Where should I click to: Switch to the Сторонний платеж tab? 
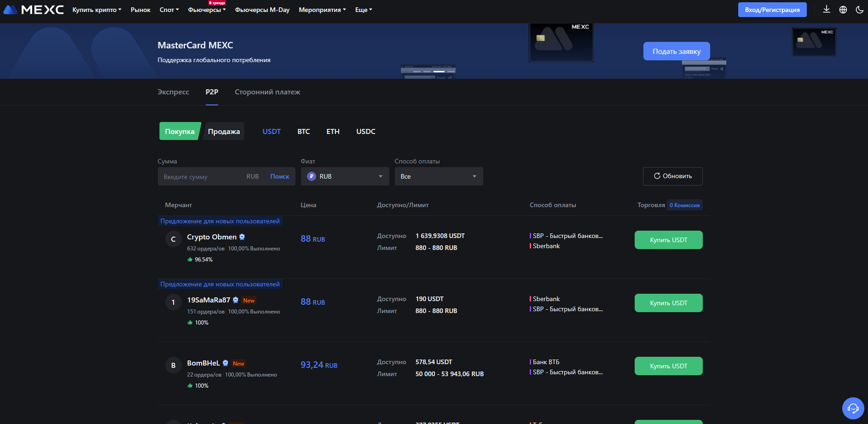coord(267,92)
